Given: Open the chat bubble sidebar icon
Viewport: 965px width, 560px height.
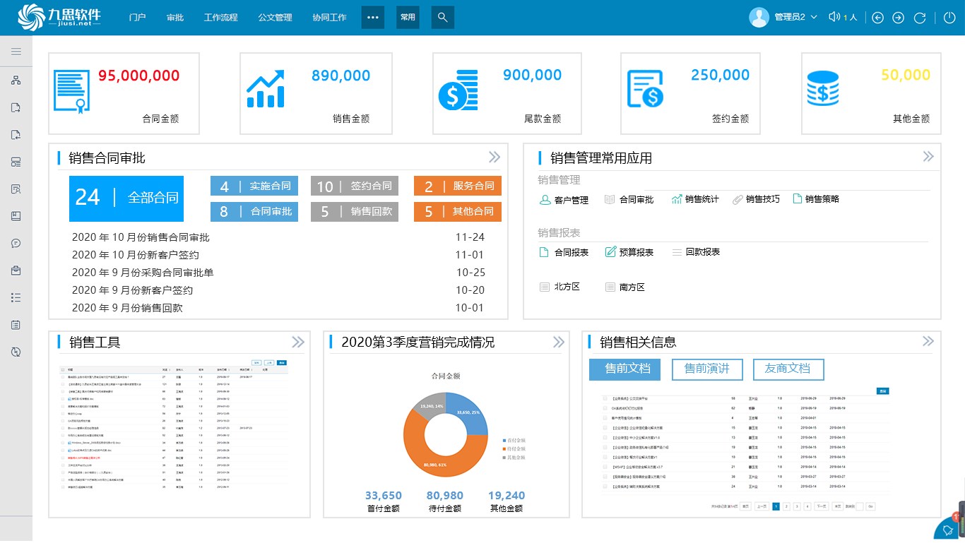Looking at the screenshot, I should tap(16, 243).
